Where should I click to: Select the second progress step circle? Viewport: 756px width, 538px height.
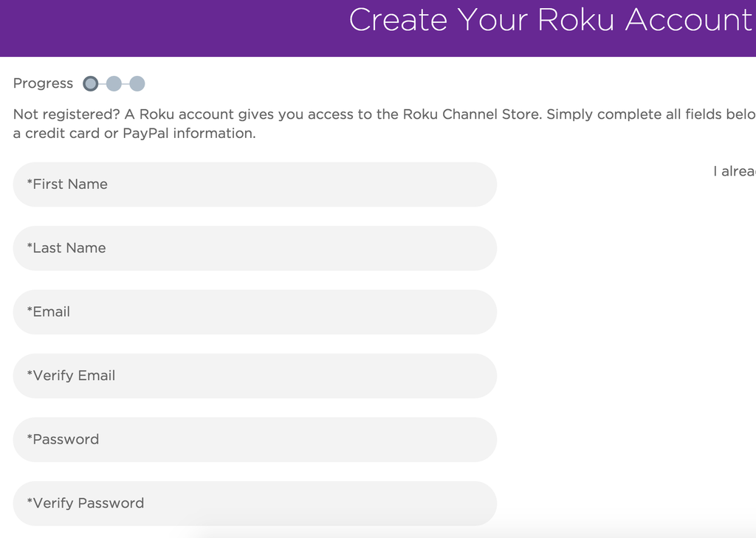(114, 84)
